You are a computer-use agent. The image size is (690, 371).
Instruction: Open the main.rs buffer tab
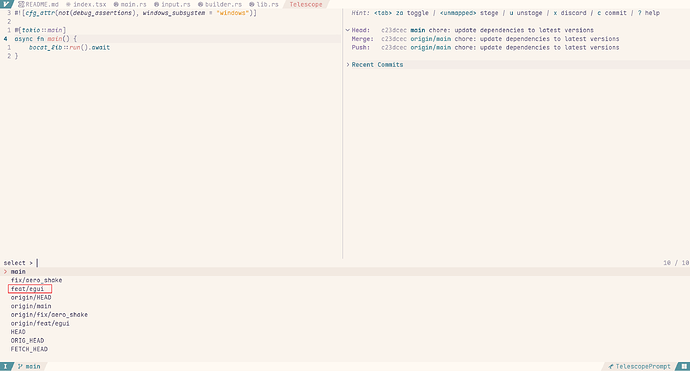(x=130, y=4)
